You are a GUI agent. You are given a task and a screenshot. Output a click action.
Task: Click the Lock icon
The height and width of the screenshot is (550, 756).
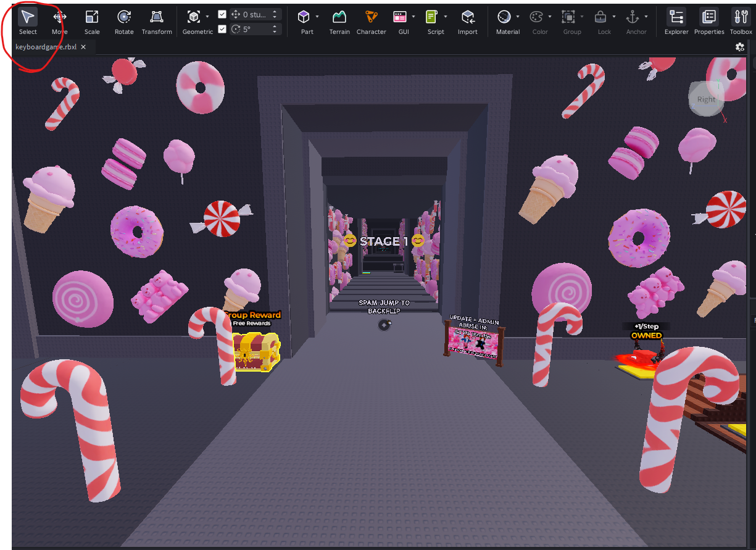600,17
